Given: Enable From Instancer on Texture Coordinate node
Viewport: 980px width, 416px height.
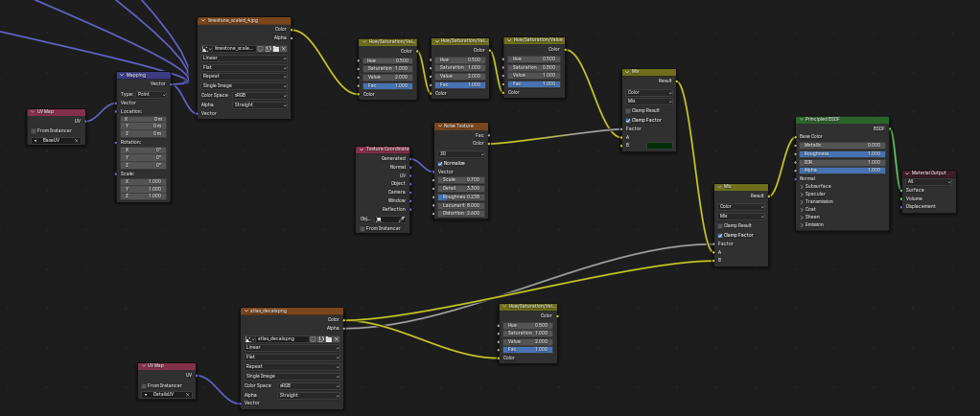Looking at the screenshot, I should [x=362, y=229].
